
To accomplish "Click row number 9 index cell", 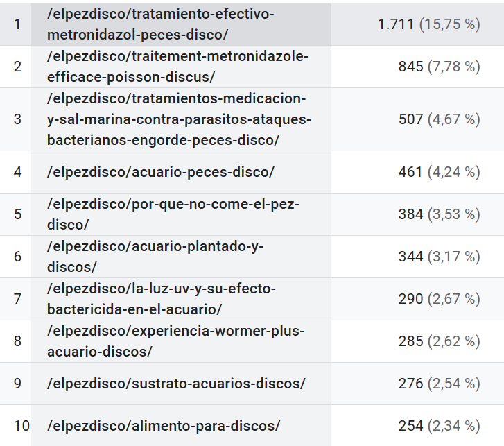I will (17, 383).
